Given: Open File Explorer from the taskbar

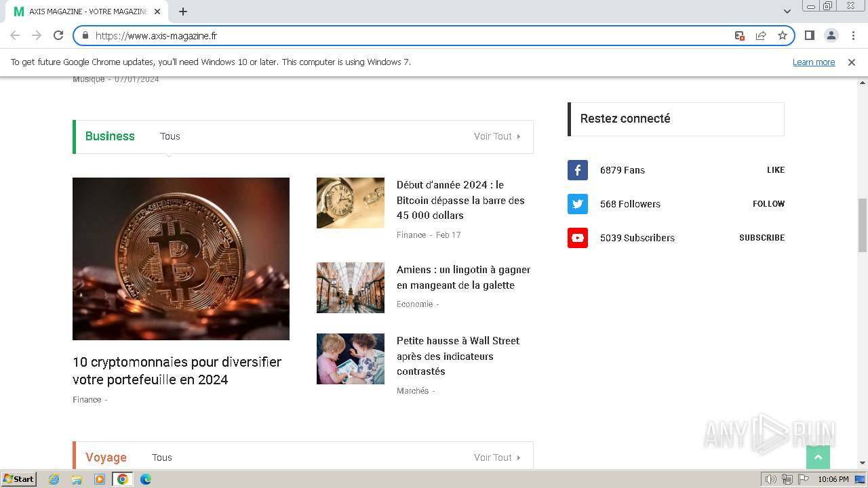Looking at the screenshot, I should pos(77,479).
